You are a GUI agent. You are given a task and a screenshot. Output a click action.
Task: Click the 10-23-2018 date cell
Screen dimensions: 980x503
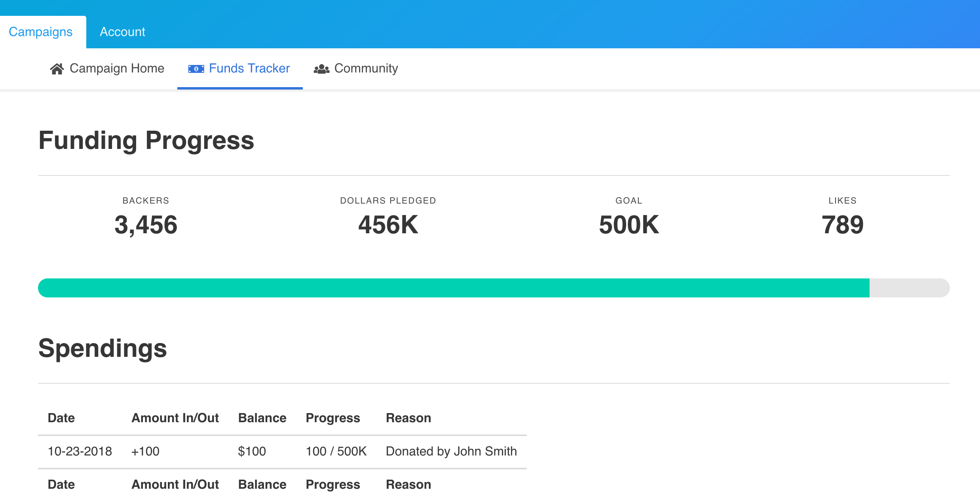click(x=80, y=451)
